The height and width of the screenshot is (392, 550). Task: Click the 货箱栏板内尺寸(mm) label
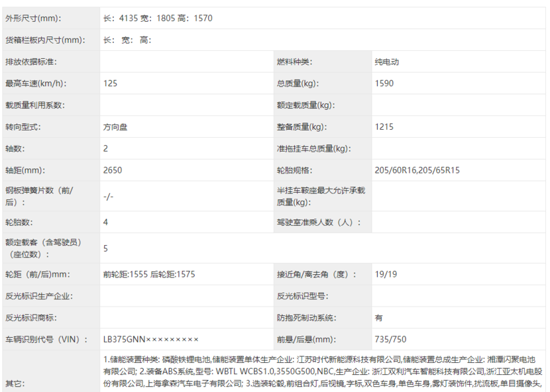[45, 40]
